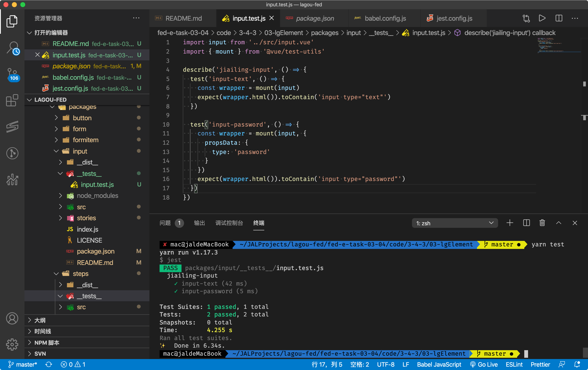Expand the NPM 脚本 section
The image size is (588, 370).
pyautogui.click(x=47, y=342)
